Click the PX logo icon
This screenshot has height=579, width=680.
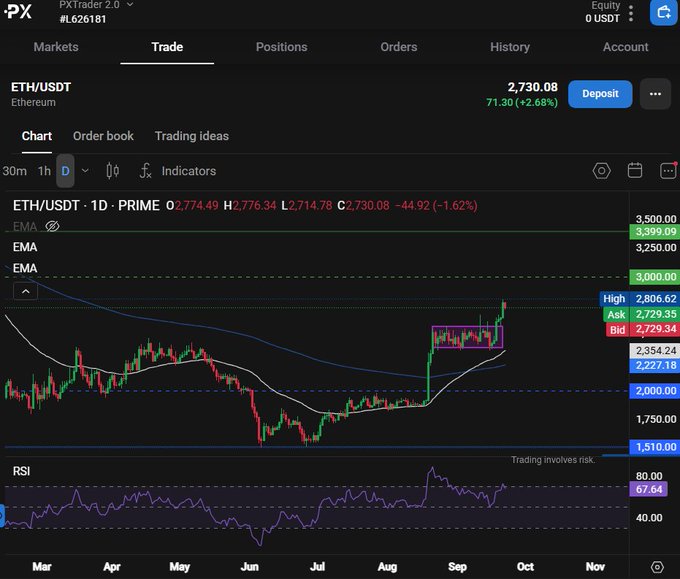(18, 11)
